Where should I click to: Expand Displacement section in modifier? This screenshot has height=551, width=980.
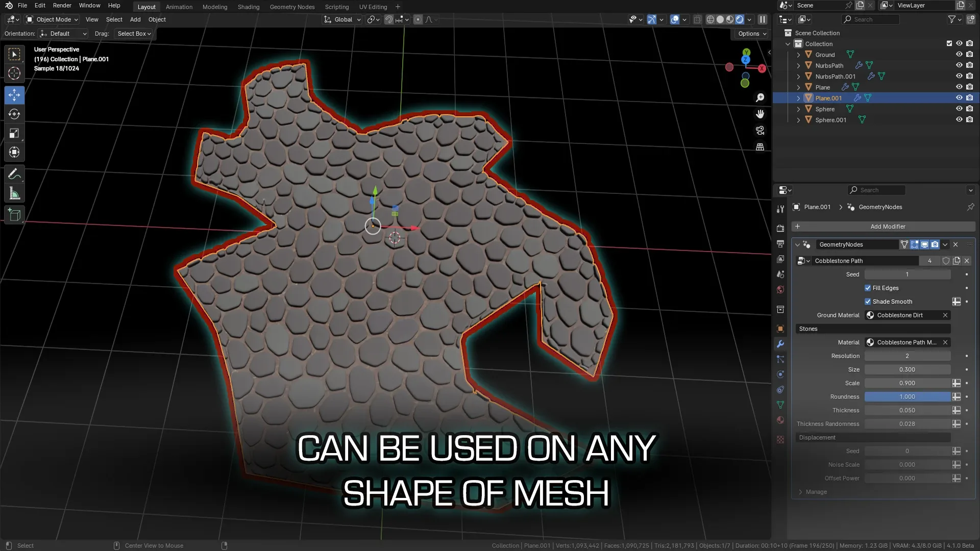point(817,437)
